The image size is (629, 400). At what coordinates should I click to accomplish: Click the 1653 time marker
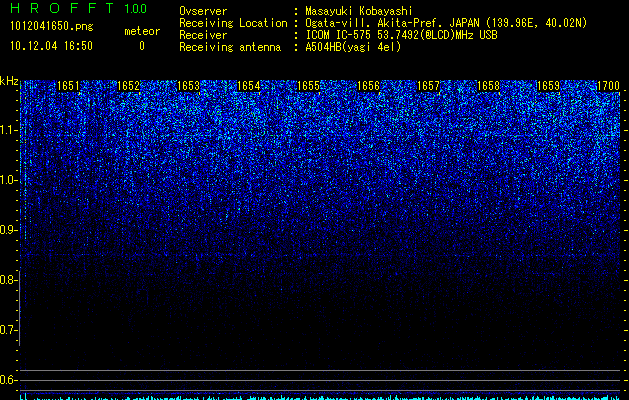[189, 86]
